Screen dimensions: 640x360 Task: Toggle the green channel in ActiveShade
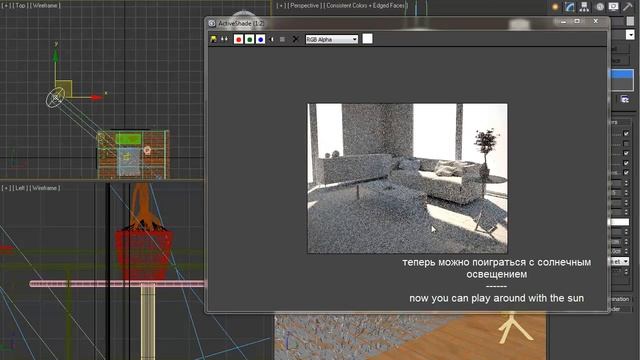point(249,39)
